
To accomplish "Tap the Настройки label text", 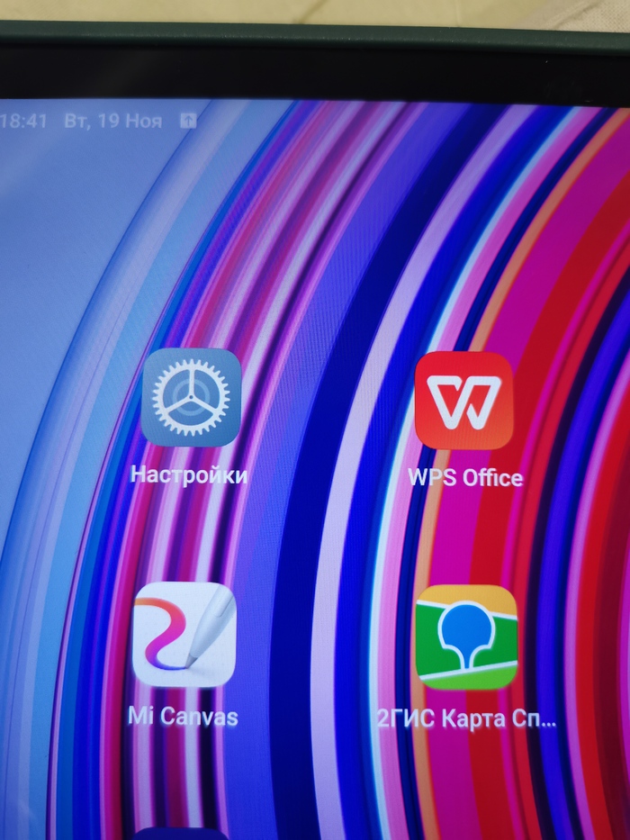I will click(189, 475).
